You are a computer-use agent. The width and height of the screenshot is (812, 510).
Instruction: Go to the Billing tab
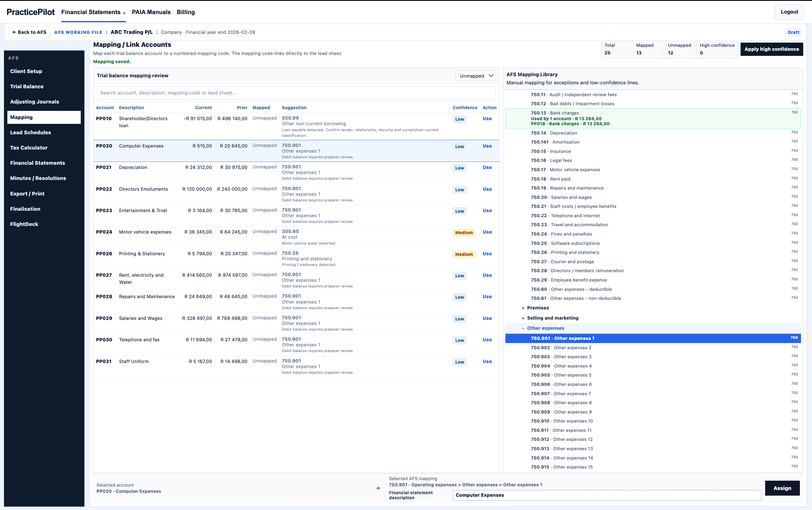point(185,12)
